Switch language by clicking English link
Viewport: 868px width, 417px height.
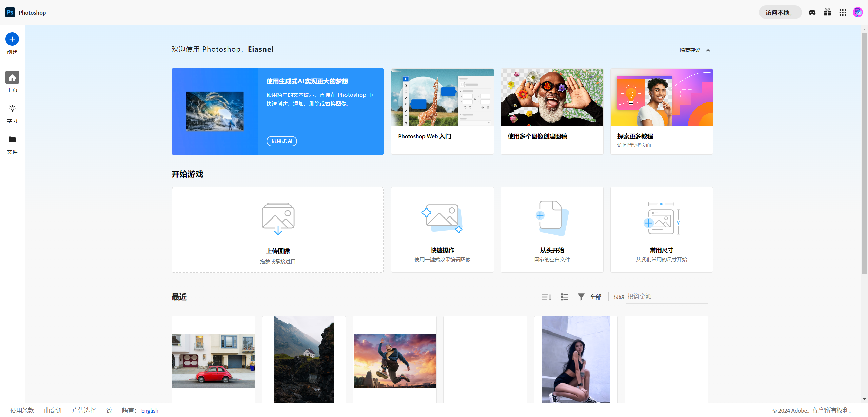[150, 410]
